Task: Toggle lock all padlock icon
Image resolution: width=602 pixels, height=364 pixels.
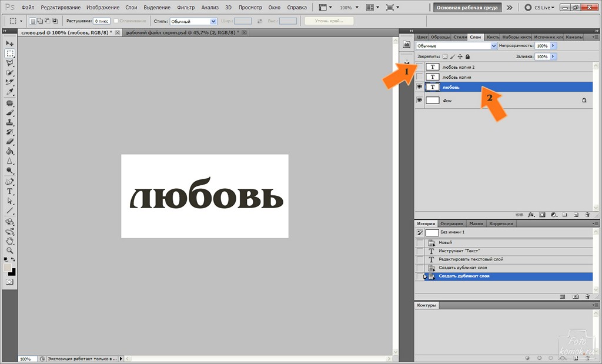Action: click(x=467, y=56)
